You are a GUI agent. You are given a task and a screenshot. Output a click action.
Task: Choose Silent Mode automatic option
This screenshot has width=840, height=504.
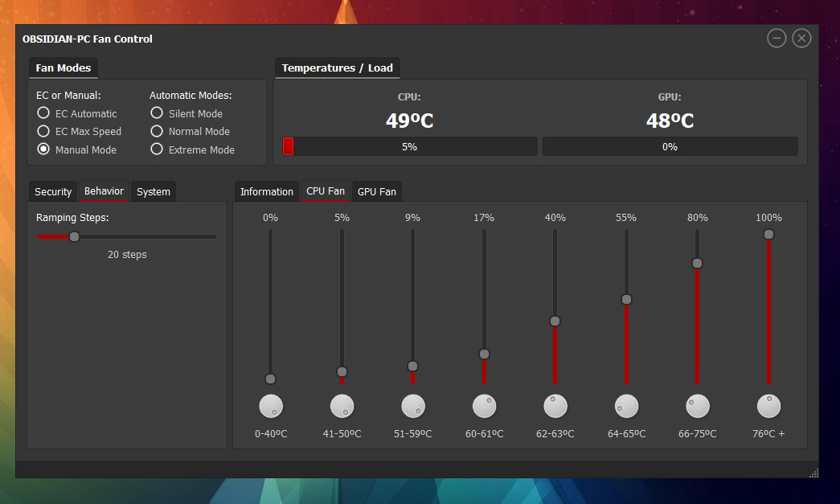tap(157, 113)
